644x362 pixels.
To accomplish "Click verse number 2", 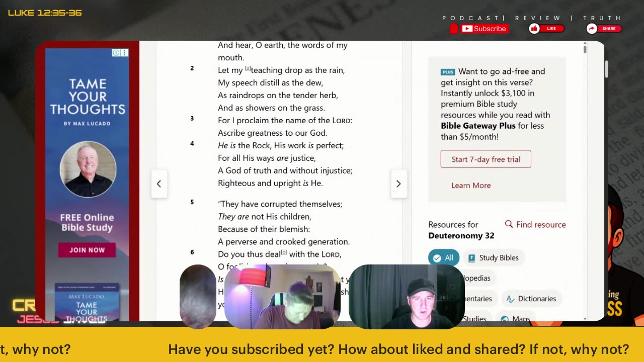I will [x=192, y=68].
